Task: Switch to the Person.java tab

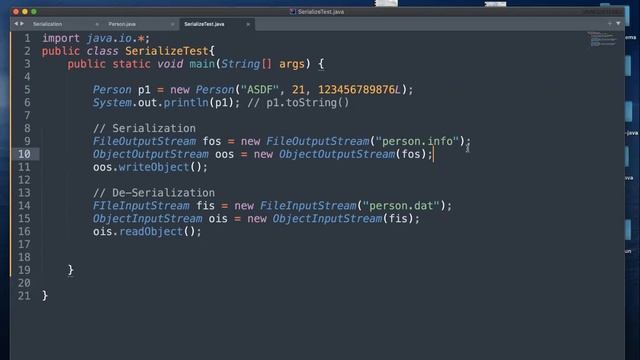Action: pyautogui.click(x=122, y=24)
